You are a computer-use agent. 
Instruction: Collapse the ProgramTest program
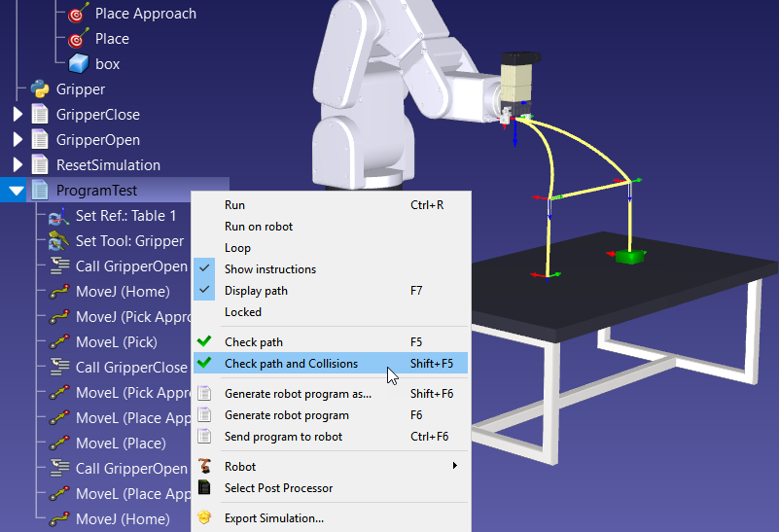click(17, 191)
